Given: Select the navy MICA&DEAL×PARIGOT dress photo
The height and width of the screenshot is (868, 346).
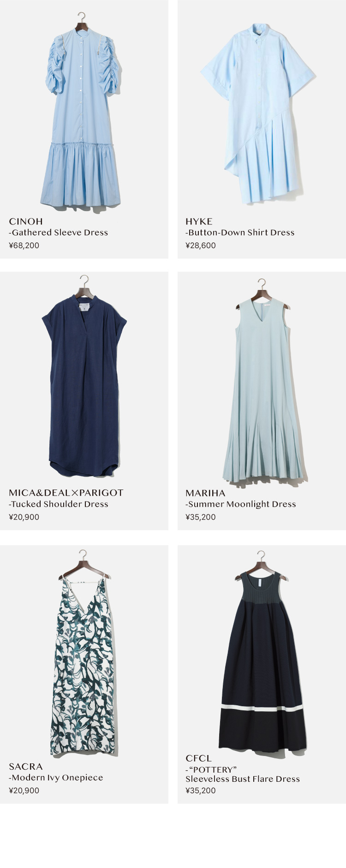Looking at the screenshot, I should [84, 376].
